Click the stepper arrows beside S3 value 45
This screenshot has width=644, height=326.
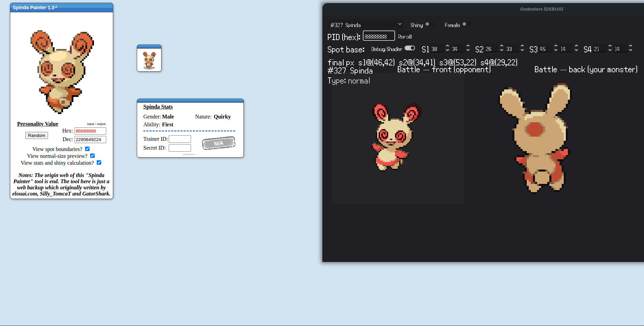tap(556, 48)
